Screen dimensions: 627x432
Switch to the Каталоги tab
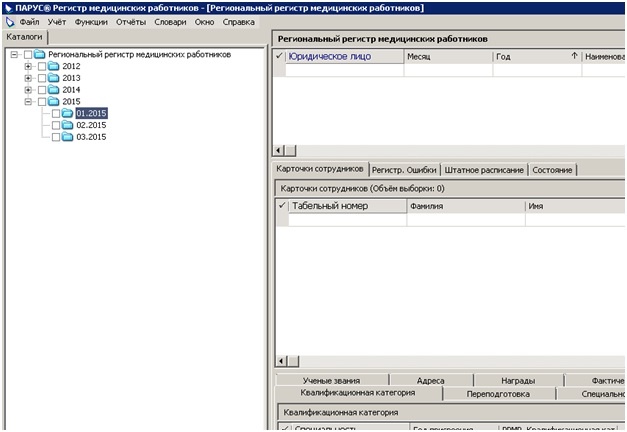pyautogui.click(x=24, y=37)
